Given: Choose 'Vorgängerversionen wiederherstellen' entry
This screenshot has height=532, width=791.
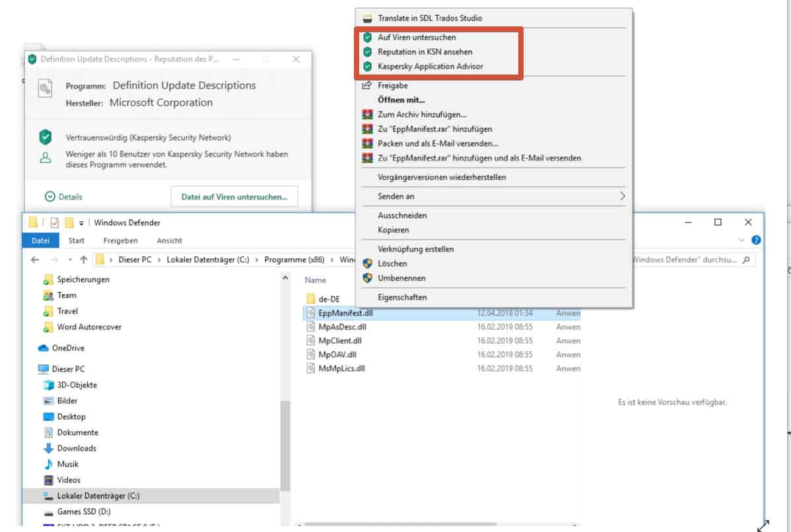Looking at the screenshot, I should (x=442, y=178).
